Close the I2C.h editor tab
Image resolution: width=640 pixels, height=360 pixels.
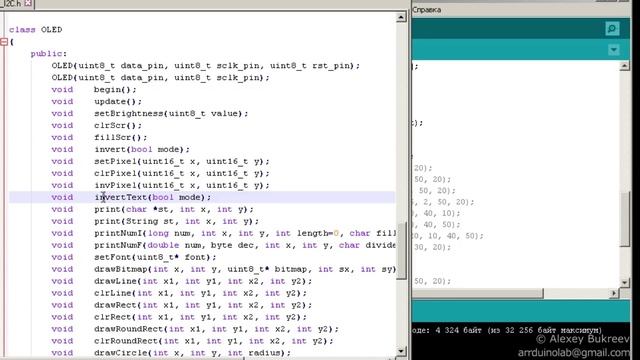click(x=28, y=3)
